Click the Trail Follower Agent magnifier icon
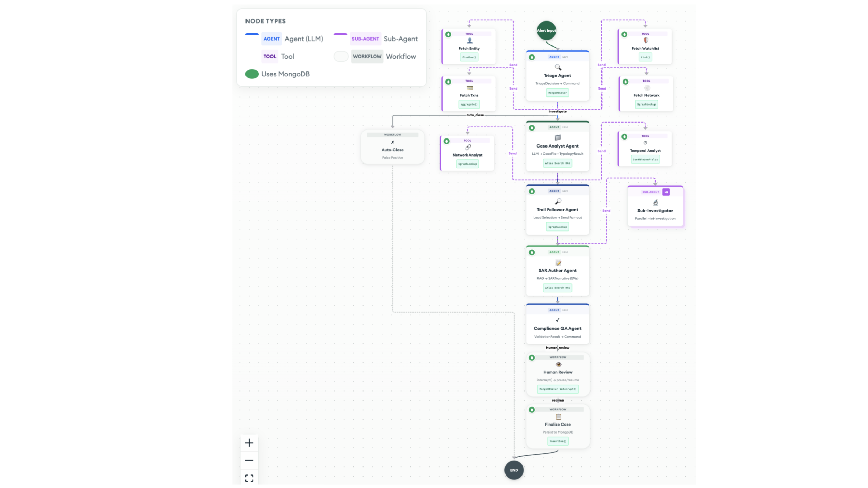Viewport: 868px width, 488px height. 558,201
